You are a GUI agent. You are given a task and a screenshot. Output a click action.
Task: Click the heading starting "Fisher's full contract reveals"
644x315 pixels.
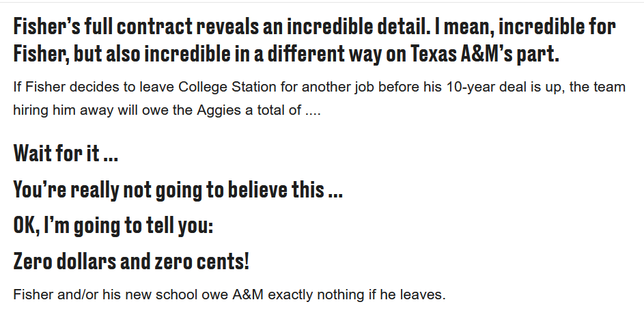[x=314, y=27]
